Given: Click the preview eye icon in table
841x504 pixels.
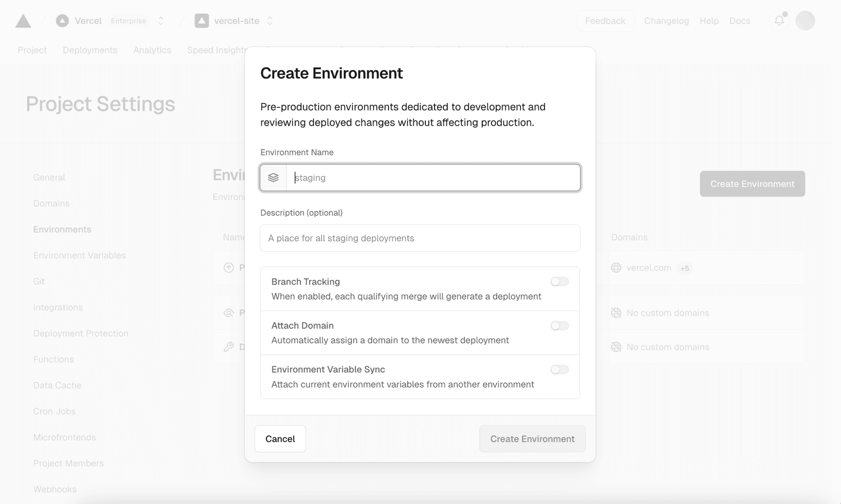Looking at the screenshot, I should click(x=229, y=313).
